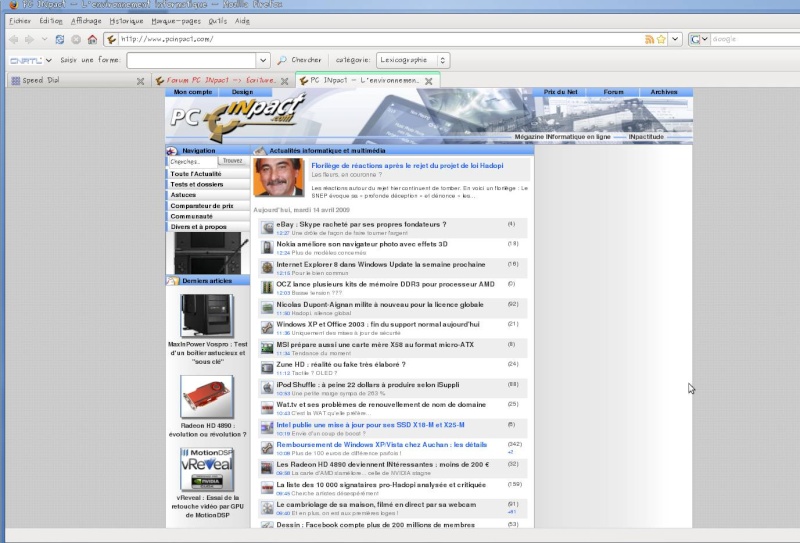This screenshot has height=543, width=800.
Task: Click the Mon compte header link
Action: (192, 92)
